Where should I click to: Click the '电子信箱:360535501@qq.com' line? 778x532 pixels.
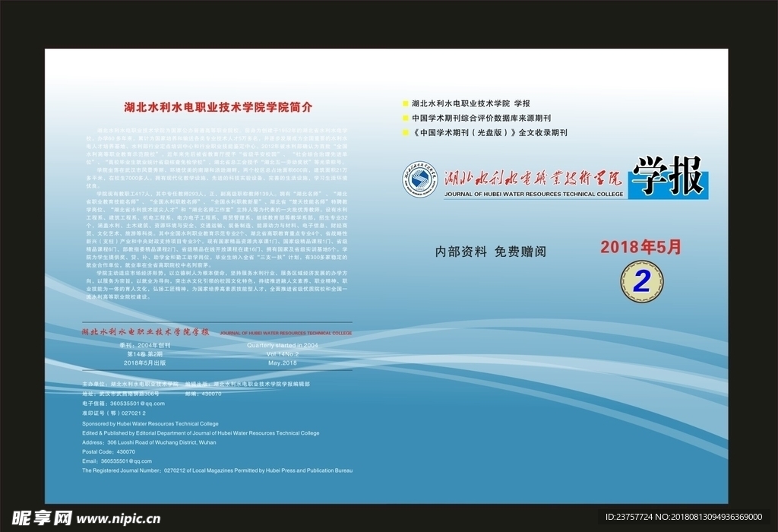coord(124,404)
